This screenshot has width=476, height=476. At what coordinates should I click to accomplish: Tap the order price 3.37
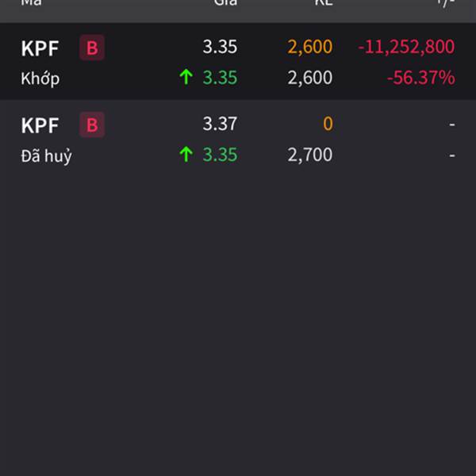point(220,124)
